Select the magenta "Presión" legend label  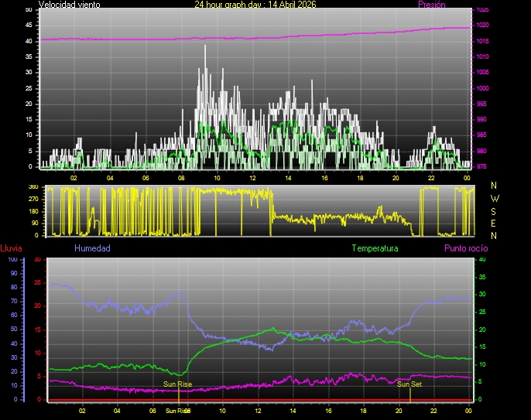(x=431, y=5)
